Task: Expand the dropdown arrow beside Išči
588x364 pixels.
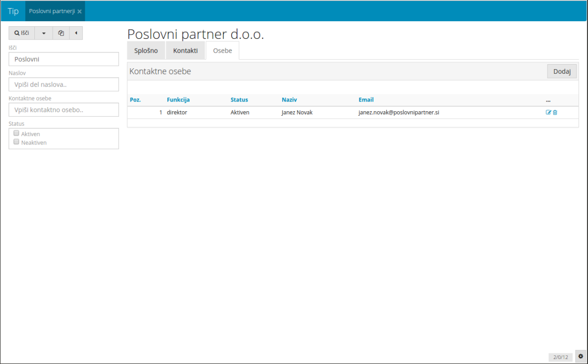Action: click(43, 33)
